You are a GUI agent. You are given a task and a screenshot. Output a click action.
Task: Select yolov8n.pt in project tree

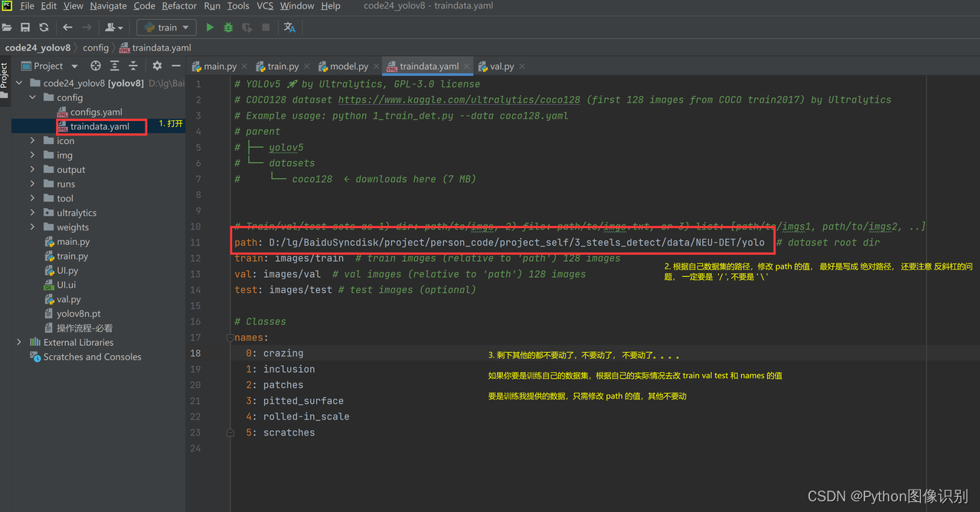click(78, 314)
